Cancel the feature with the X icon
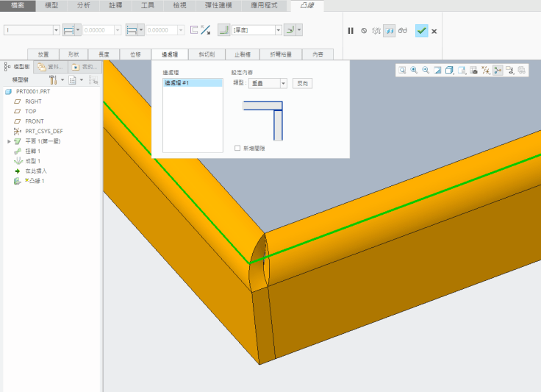Screen dimensions: 541x392 tap(434, 31)
